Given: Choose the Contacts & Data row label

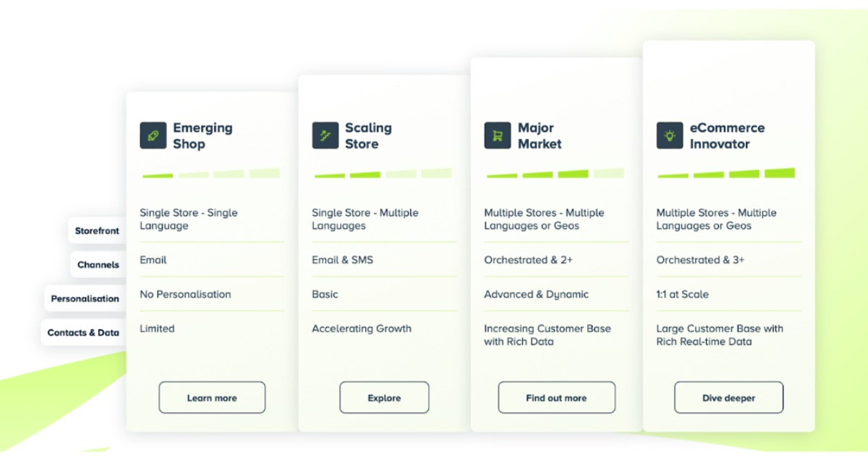Looking at the screenshot, I should click(x=83, y=332).
